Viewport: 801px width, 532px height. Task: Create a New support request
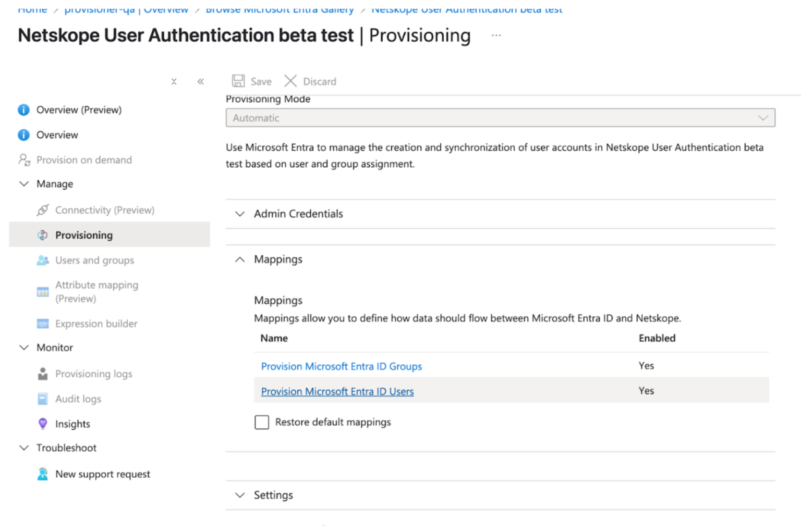(102, 474)
